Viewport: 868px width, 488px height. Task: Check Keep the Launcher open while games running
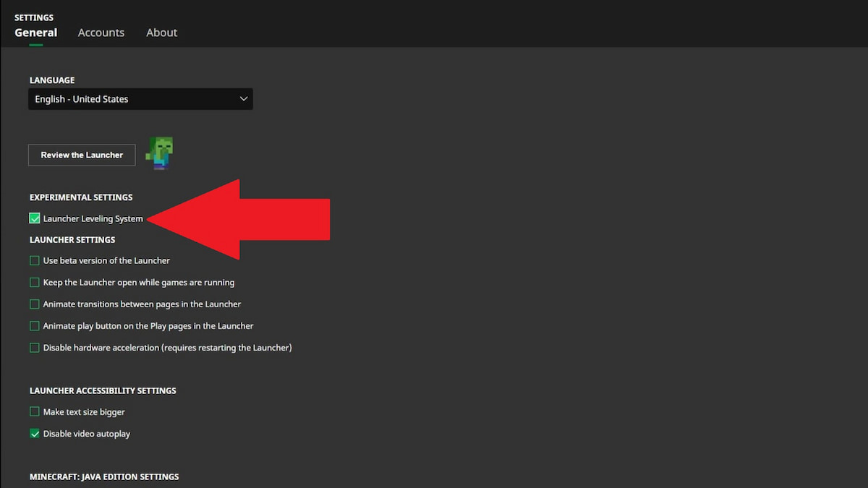pos(34,282)
